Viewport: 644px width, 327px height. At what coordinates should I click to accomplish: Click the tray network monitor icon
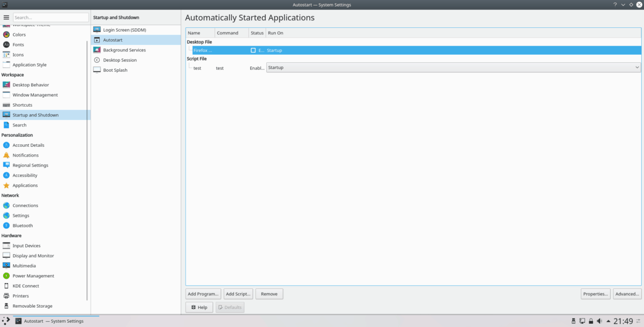point(582,321)
